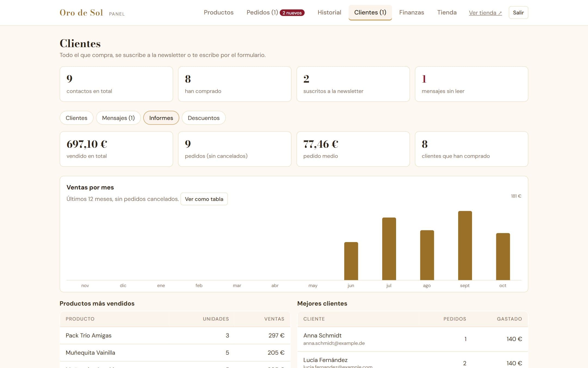Image resolution: width=588 pixels, height=368 pixels.
Task: Click the UNIDADES column header
Action: click(216, 319)
